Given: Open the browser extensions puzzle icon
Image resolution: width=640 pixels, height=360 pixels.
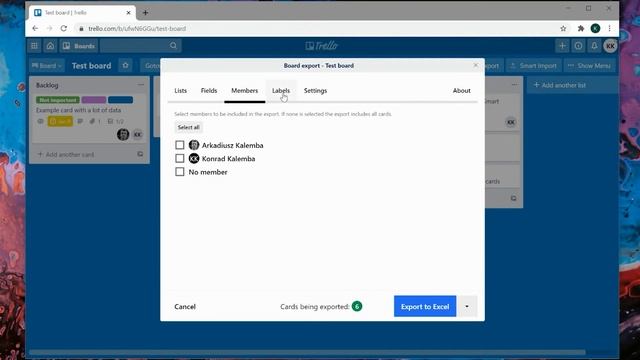Looking at the screenshot, I should point(580,29).
